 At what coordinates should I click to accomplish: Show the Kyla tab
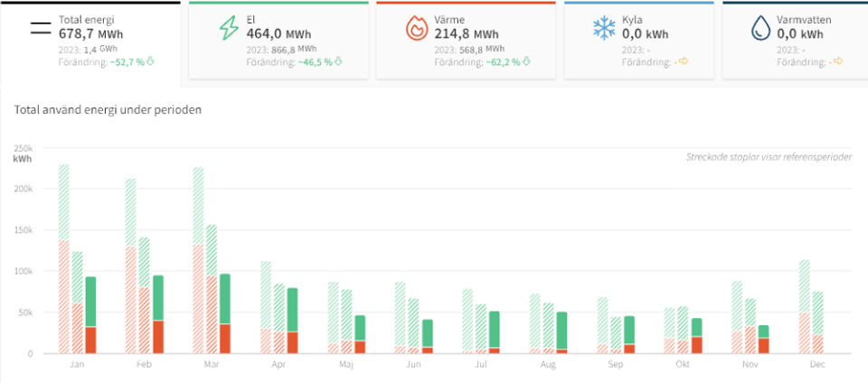coord(639,42)
